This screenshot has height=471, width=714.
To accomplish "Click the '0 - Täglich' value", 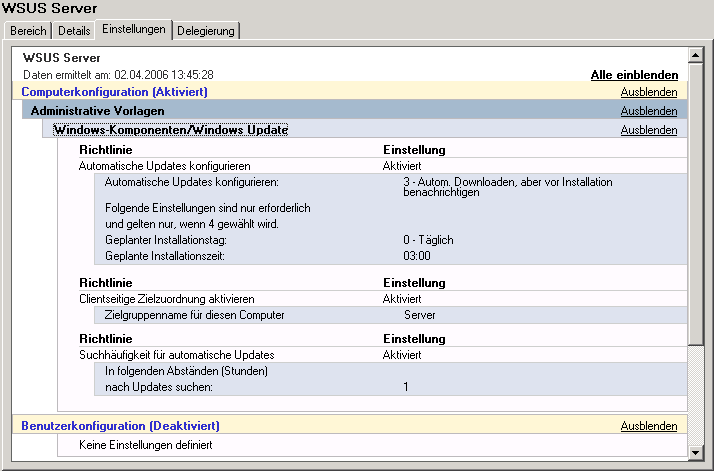I will (x=428, y=240).
